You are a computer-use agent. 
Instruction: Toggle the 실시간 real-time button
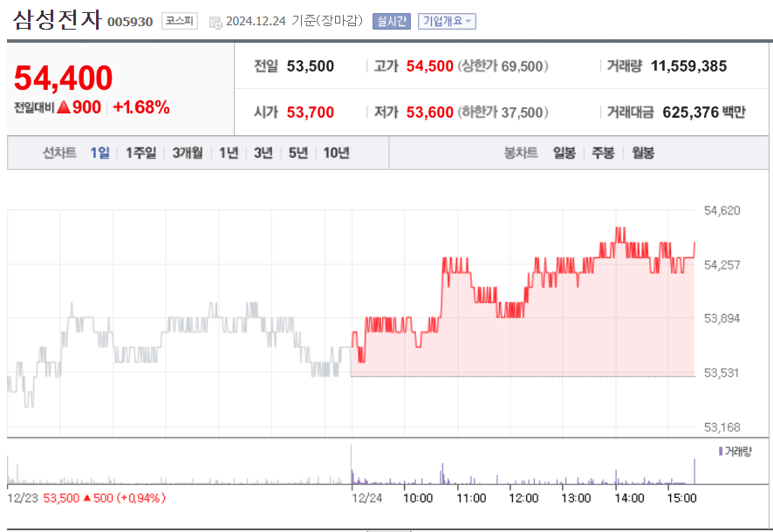pyautogui.click(x=392, y=21)
